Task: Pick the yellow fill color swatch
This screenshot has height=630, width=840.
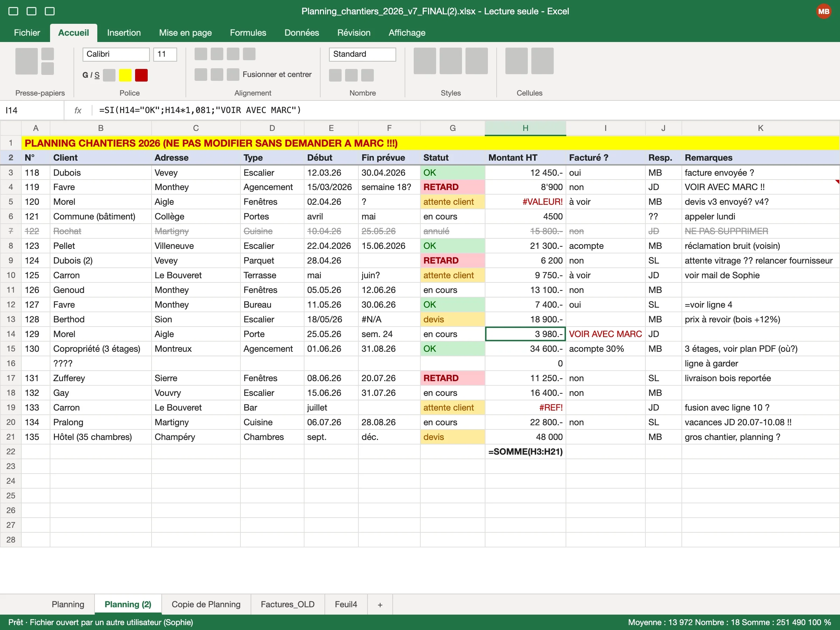Action: pos(125,75)
